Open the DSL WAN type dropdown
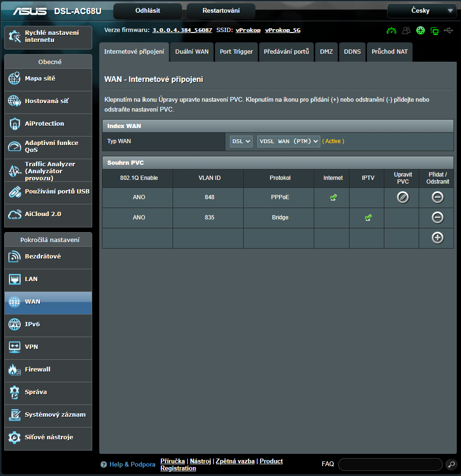461x476 pixels. pyautogui.click(x=241, y=141)
